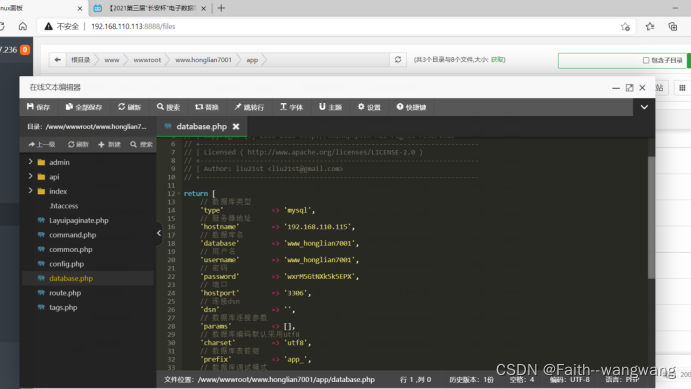Collapse the file tree sidebar arrow
The width and height of the screenshot is (691, 389).
tap(159, 233)
